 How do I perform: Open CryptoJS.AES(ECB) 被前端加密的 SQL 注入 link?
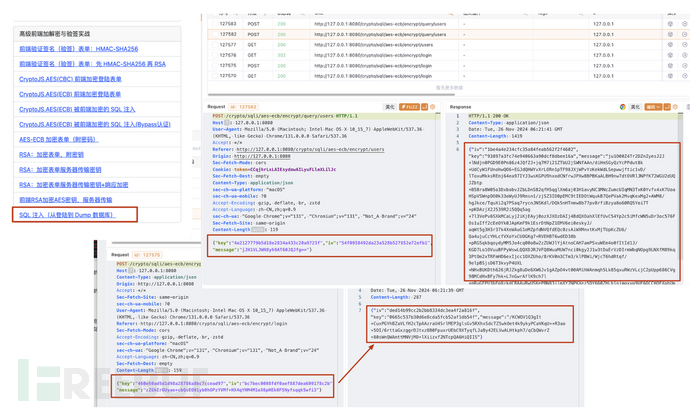(77, 109)
